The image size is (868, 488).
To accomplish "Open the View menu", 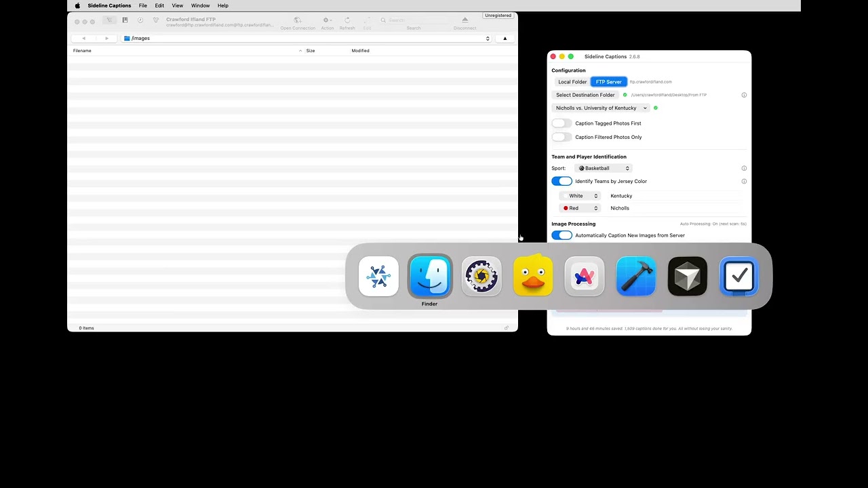I will point(178,5).
